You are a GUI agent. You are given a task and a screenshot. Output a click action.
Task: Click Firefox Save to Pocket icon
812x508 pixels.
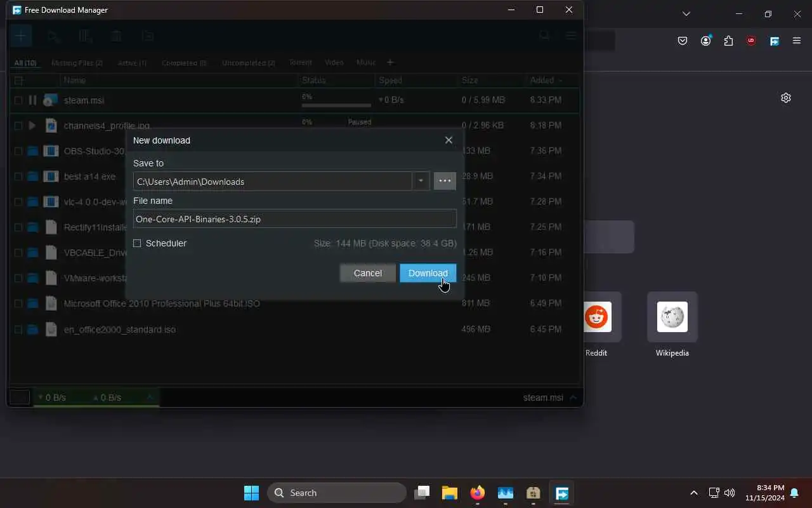coord(683,41)
